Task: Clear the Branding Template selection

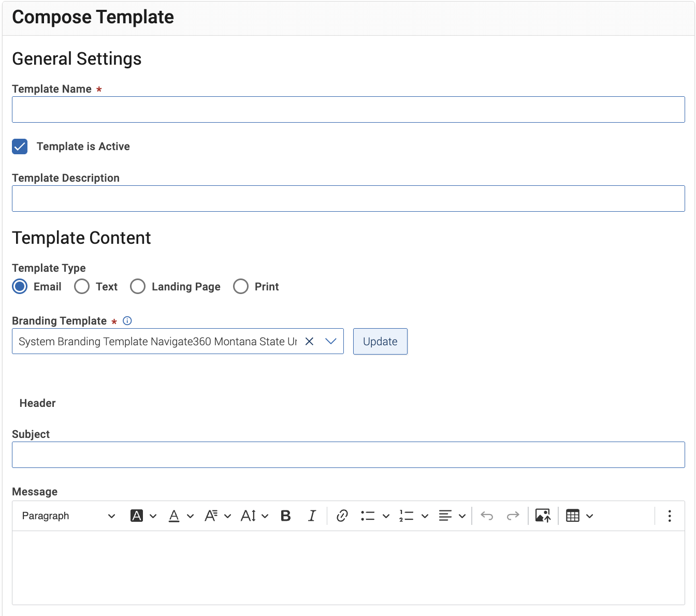Action: click(309, 341)
